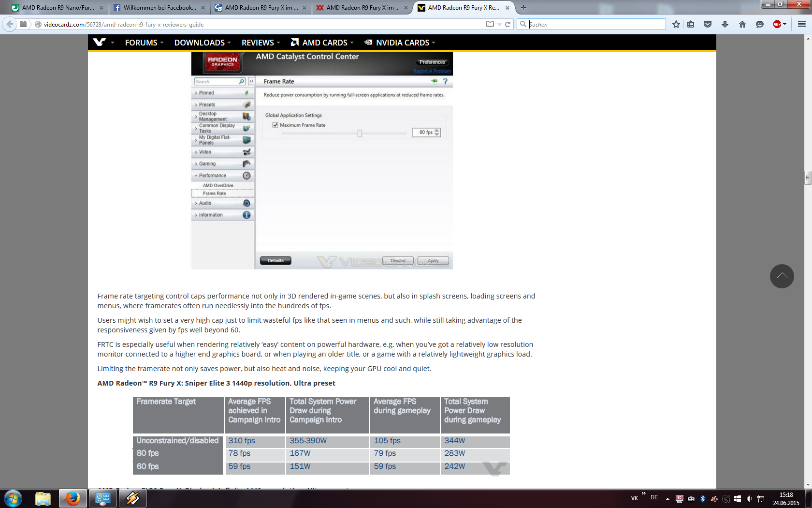Open the FORUMS menu
The image size is (812, 508).
click(x=144, y=43)
